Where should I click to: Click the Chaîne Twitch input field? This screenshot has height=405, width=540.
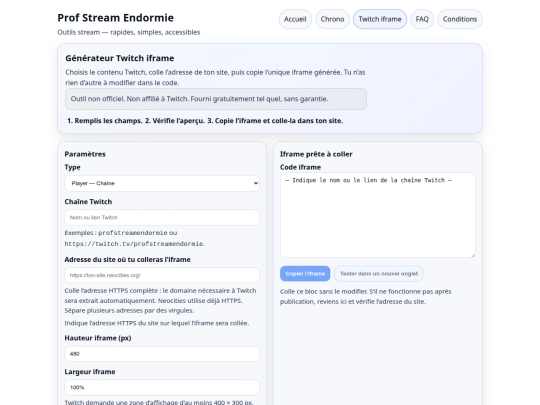tap(162, 217)
